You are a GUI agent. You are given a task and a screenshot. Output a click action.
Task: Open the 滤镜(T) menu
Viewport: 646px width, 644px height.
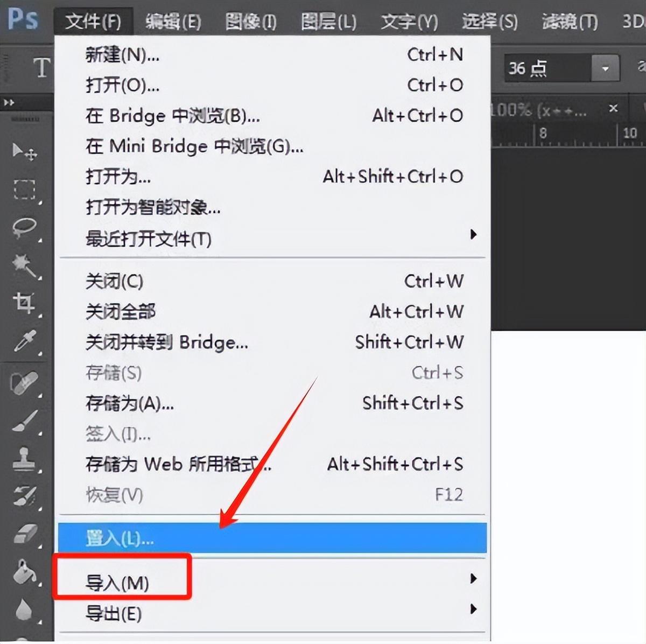point(570,22)
